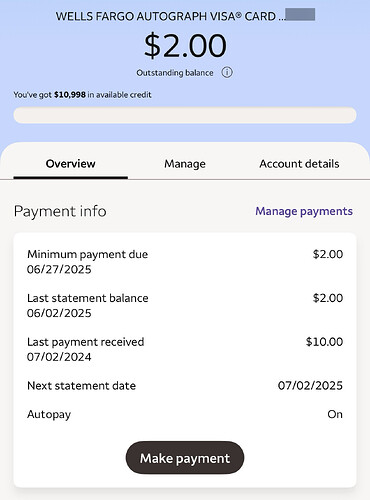
Task: Click the Make payment button
Action: [185, 458]
